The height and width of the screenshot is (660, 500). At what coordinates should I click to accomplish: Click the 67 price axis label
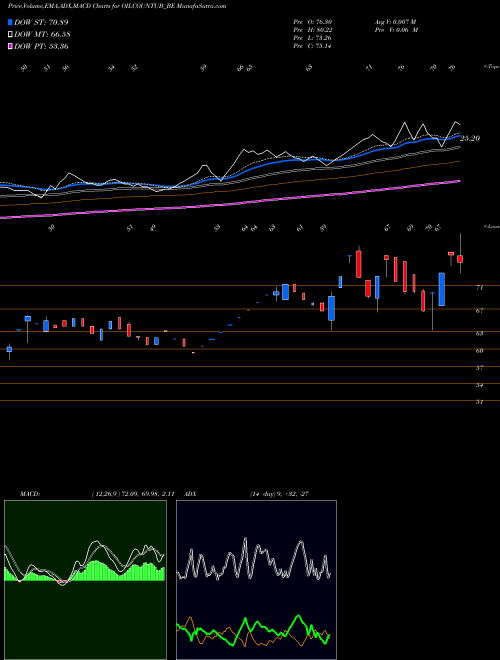tap(479, 311)
